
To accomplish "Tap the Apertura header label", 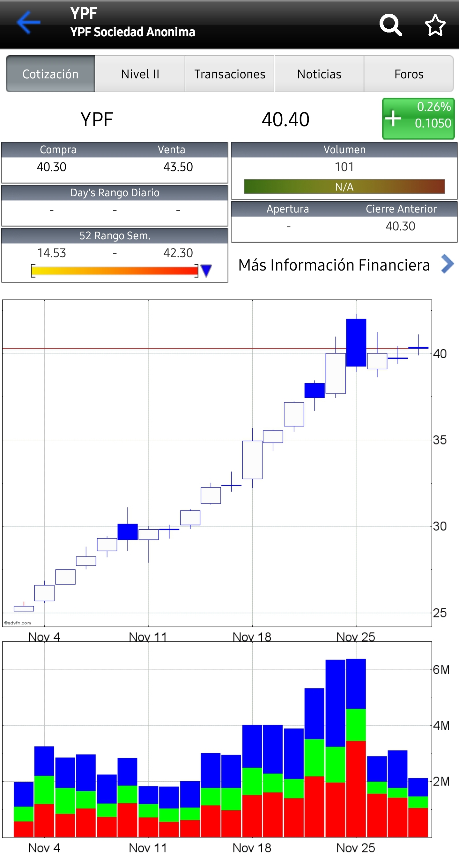I will [x=288, y=209].
